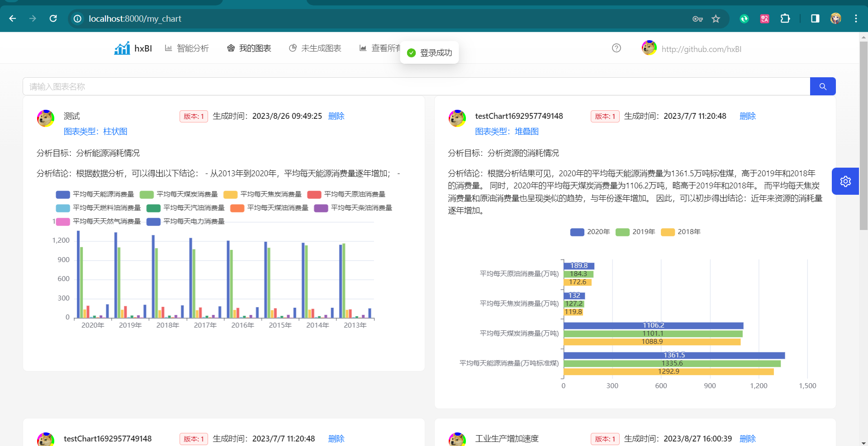Open the 智能分析 navigation tab
The width and height of the screenshot is (868, 446).
(187, 48)
